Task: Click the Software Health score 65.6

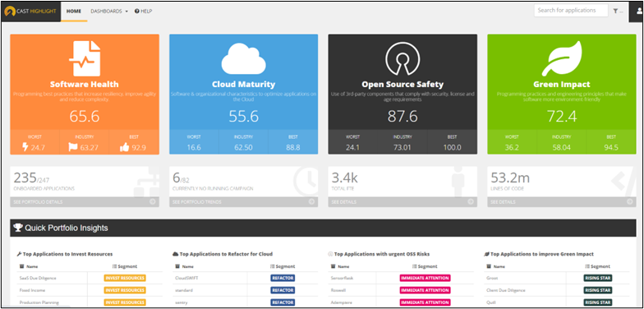Action: click(84, 117)
